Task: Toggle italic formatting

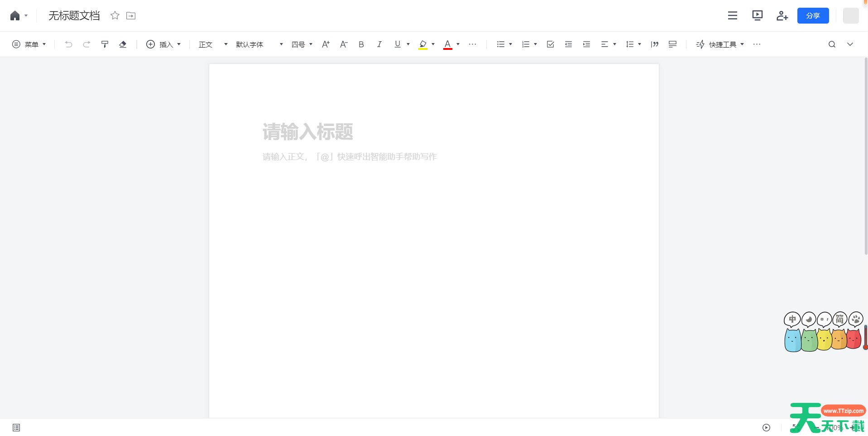Action: (x=379, y=44)
